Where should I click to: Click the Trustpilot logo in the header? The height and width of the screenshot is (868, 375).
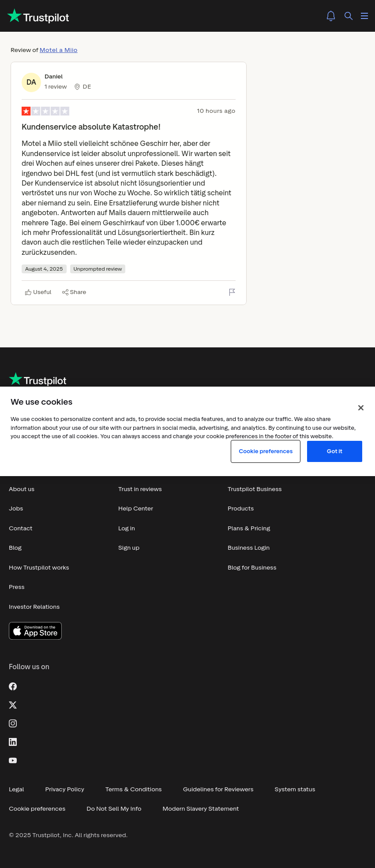coord(38,16)
